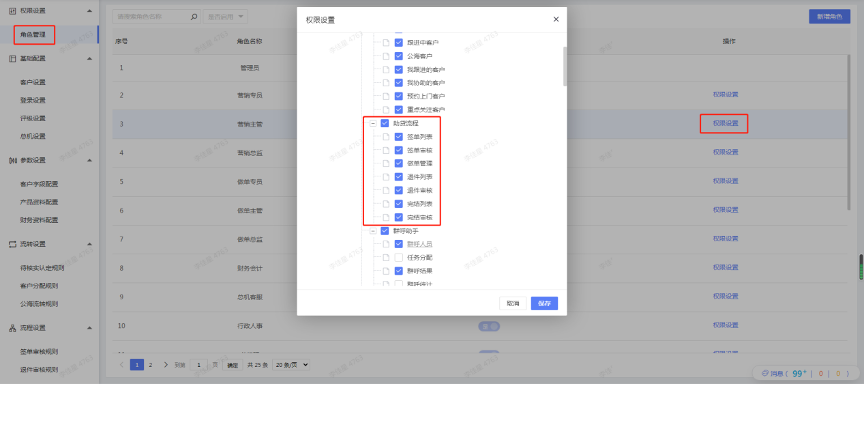Uncheck the 群呼助手 parent checkbox

(385, 231)
